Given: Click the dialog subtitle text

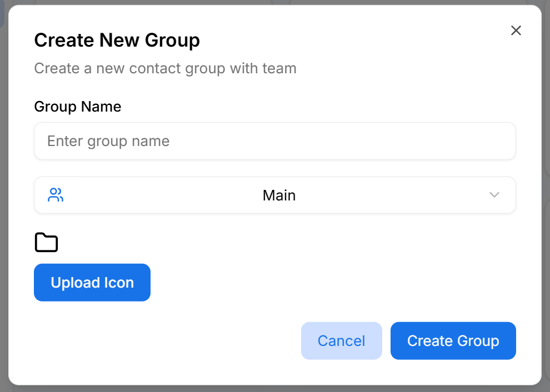Looking at the screenshot, I should pos(165,68).
